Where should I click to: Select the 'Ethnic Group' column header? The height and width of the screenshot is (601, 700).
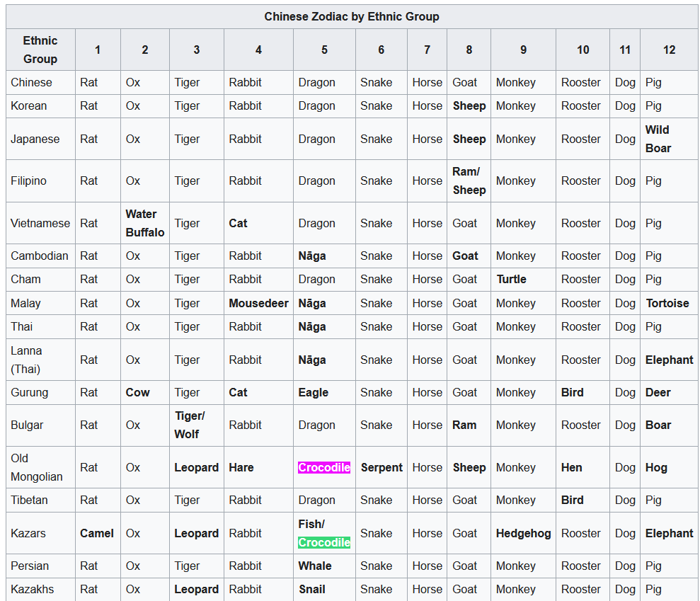pos(40,50)
